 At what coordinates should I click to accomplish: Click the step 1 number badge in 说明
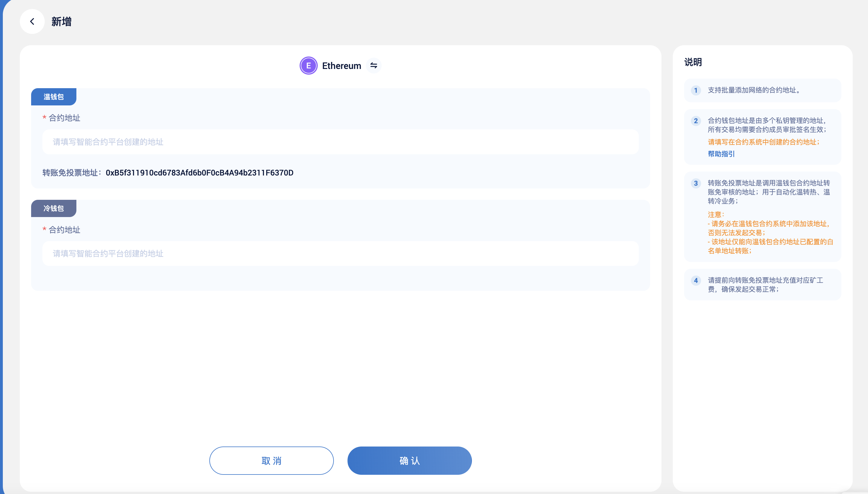pos(696,90)
